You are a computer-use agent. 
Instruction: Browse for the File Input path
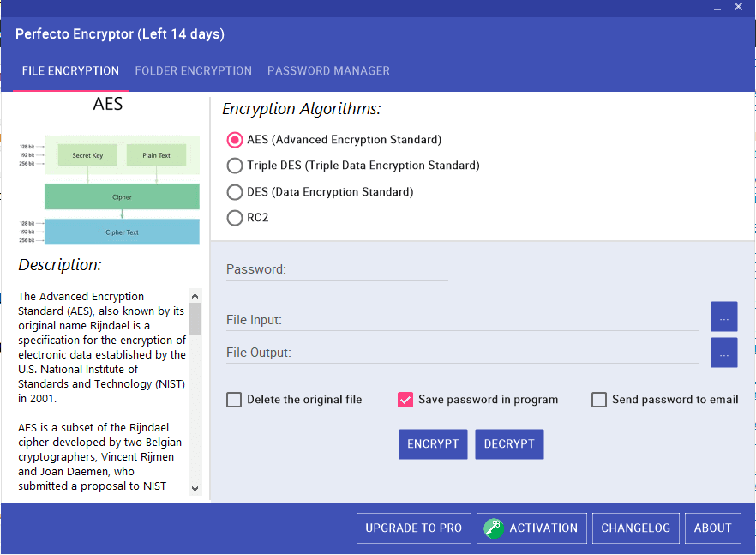point(724,317)
